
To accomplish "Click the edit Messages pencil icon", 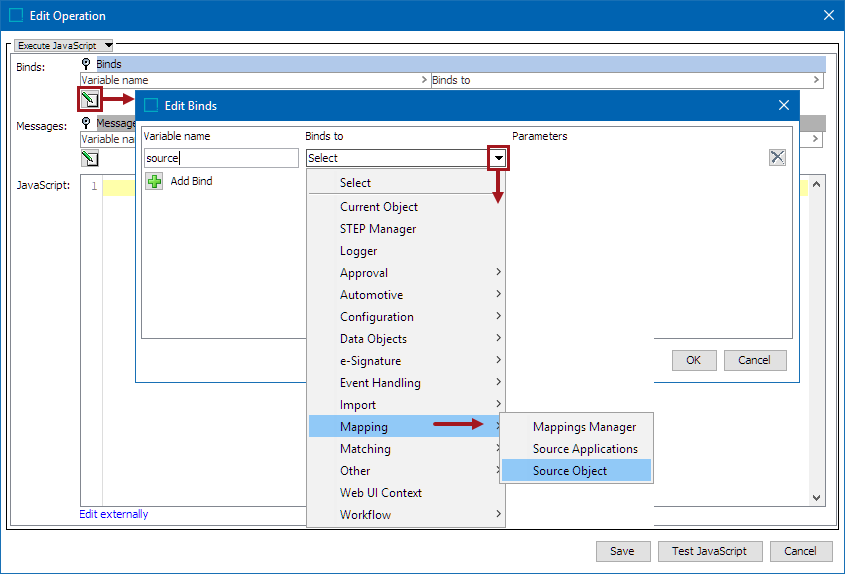I will click(90, 158).
